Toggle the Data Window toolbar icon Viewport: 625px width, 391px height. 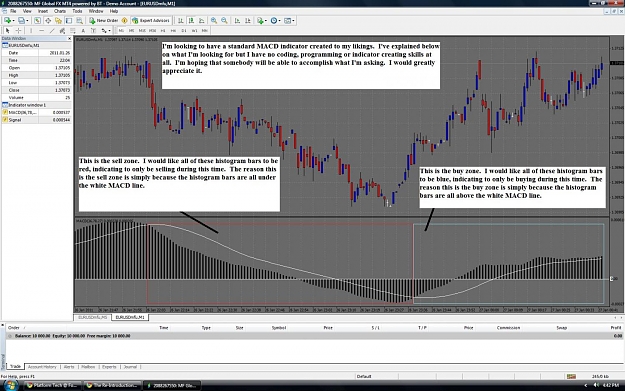tap(48, 20)
